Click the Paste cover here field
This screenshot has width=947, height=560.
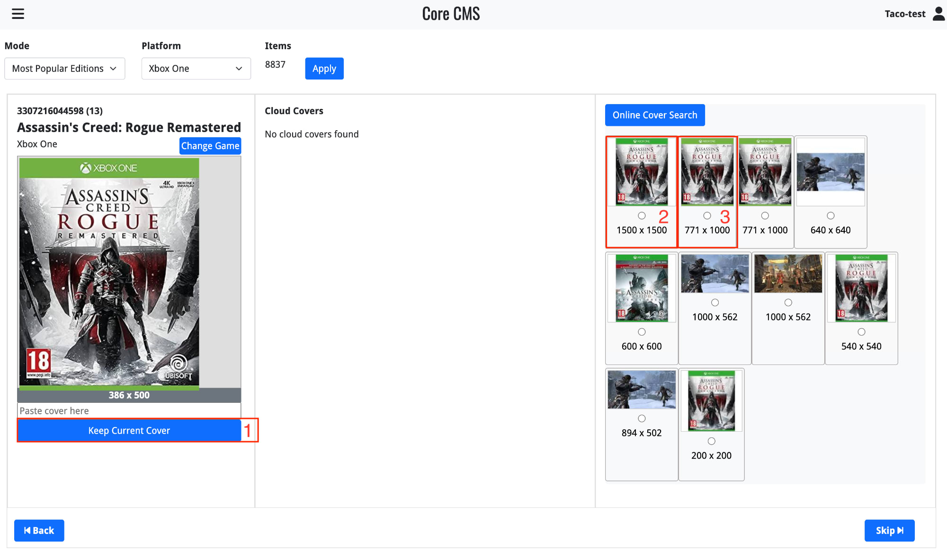pos(129,410)
